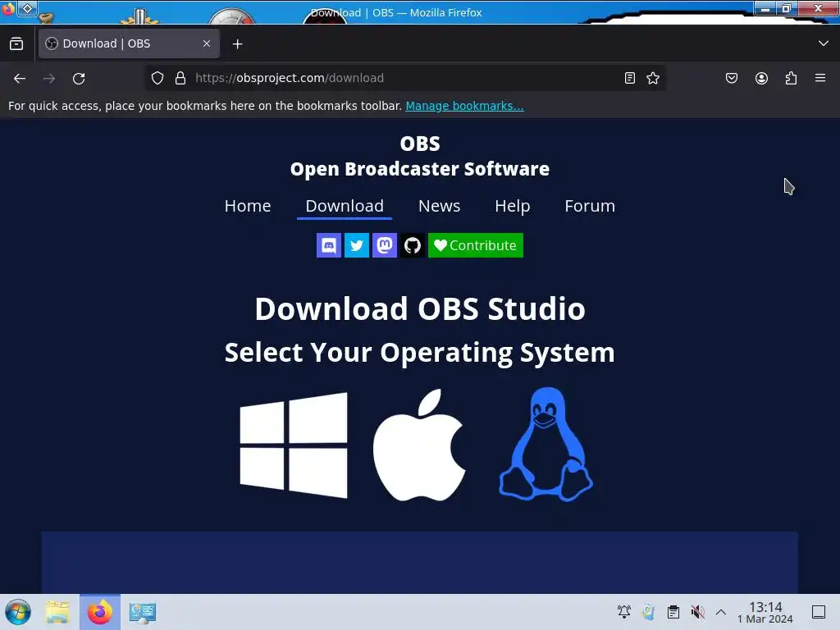Click the title bar pin window icon
This screenshot has width=840, height=630.
click(28, 8)
